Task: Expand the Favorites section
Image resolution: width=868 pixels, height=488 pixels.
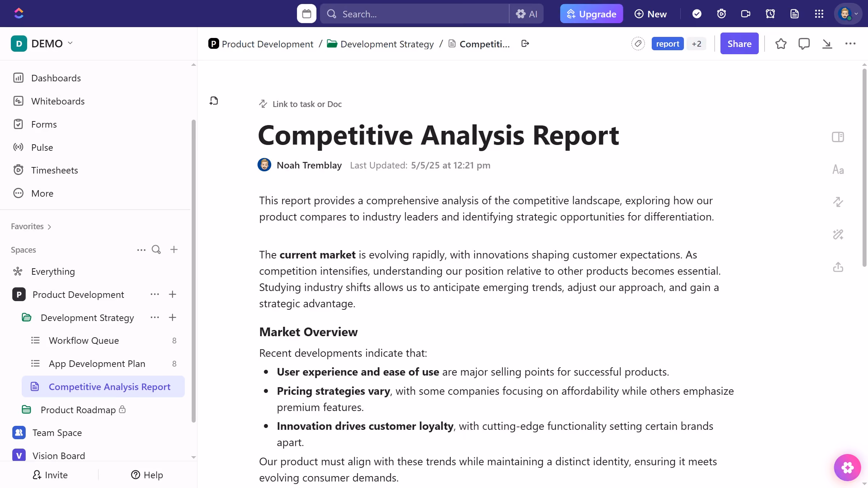Action: click(31, 226)
